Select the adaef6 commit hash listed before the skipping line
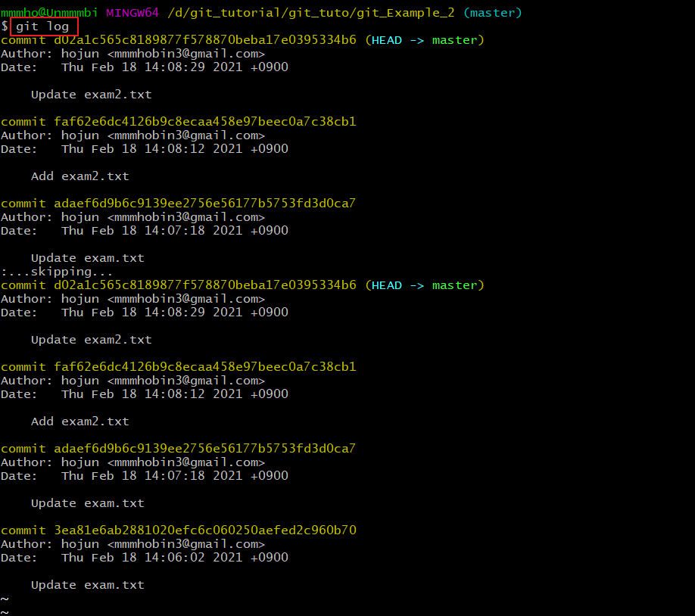 pos(204,204)
